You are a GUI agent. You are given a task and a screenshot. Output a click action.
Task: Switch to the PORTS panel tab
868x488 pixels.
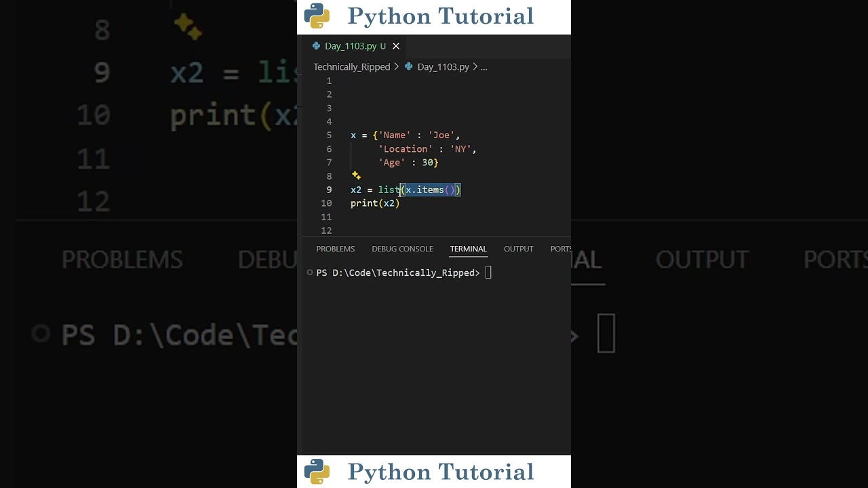click(x=561, y=249)
